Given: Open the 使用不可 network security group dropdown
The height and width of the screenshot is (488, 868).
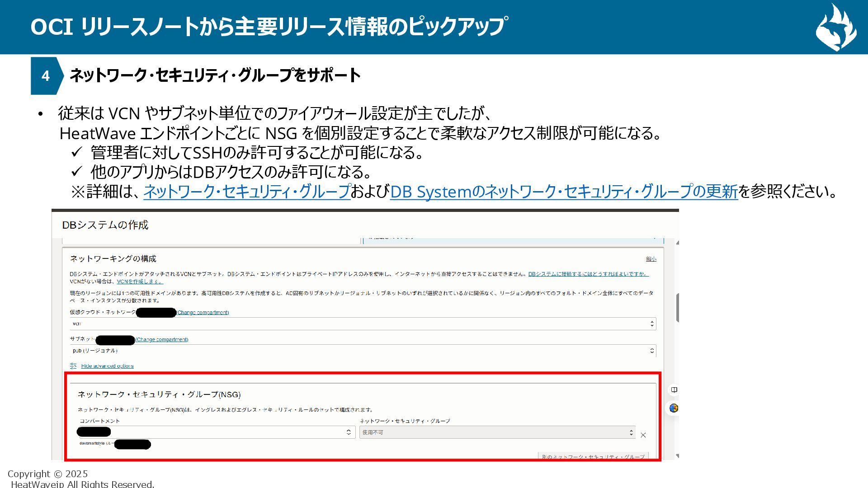Looking at the screenshot, I should 497,432.
